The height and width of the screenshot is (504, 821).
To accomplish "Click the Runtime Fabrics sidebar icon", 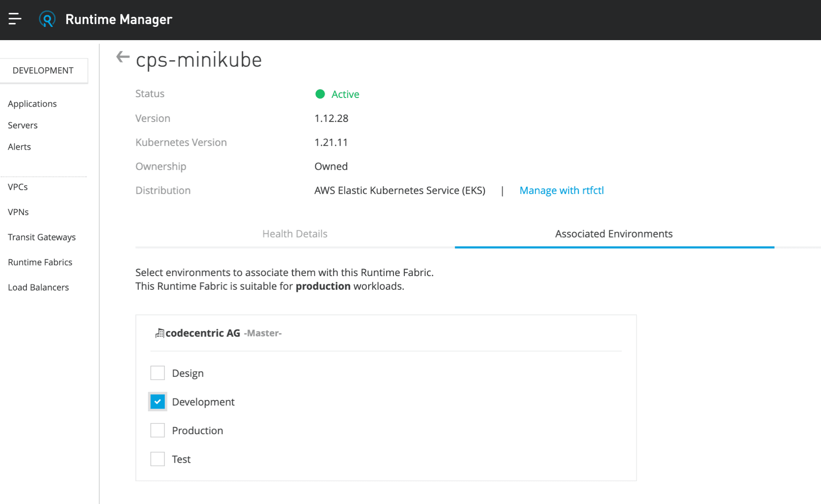I will (x=39, y=262).
